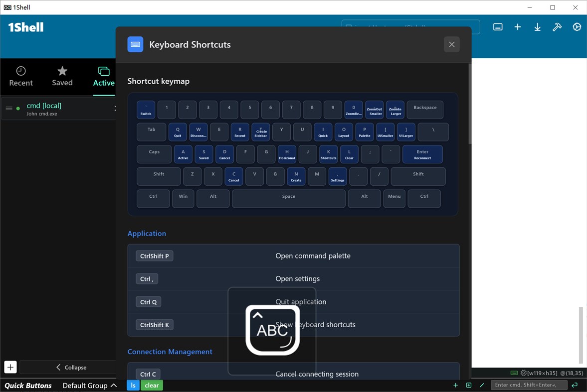Click the Space key on keymap

tap(289, 199)
